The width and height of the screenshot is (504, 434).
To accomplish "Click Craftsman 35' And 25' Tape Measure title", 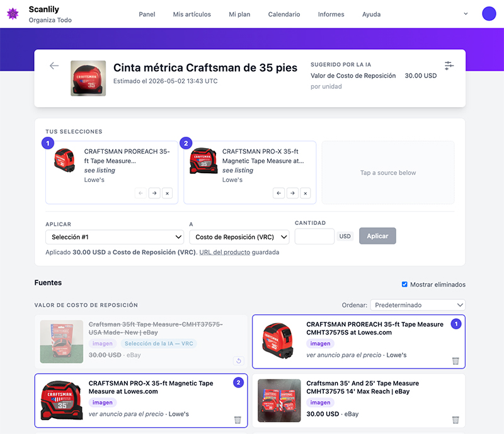I will pyautogui.click(x=363, y=387).
